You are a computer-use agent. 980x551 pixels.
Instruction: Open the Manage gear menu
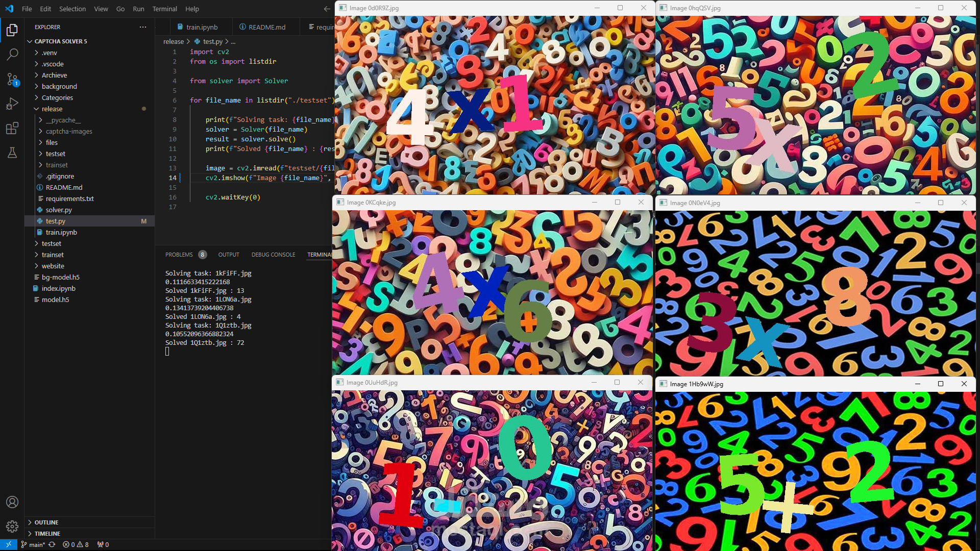click(x=12, y=526)
